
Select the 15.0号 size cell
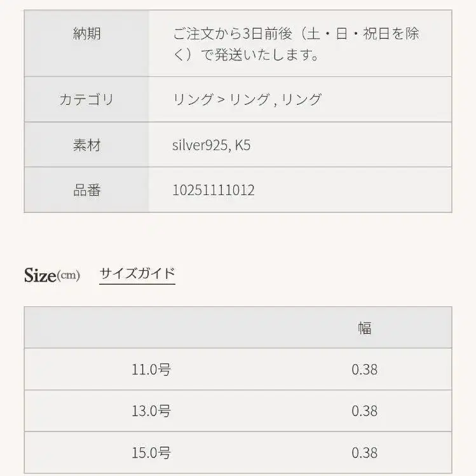(151, 452)
